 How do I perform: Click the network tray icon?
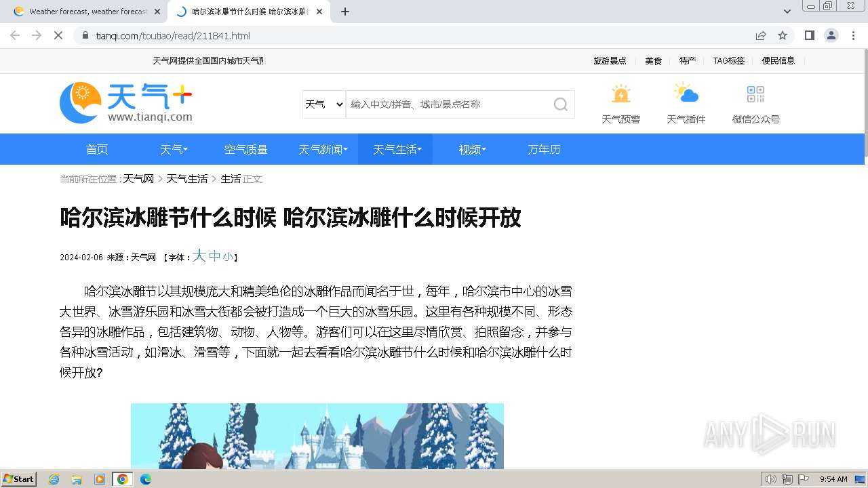[x=787, y=479]
